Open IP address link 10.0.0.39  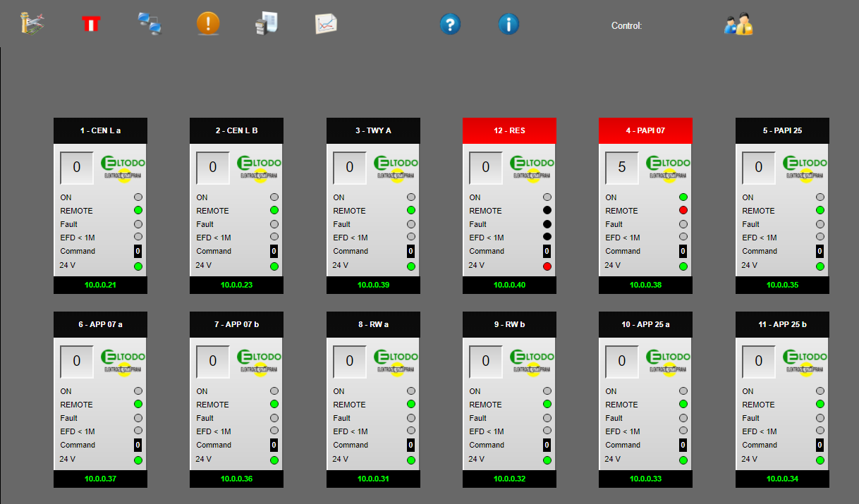tap(373, 285)
